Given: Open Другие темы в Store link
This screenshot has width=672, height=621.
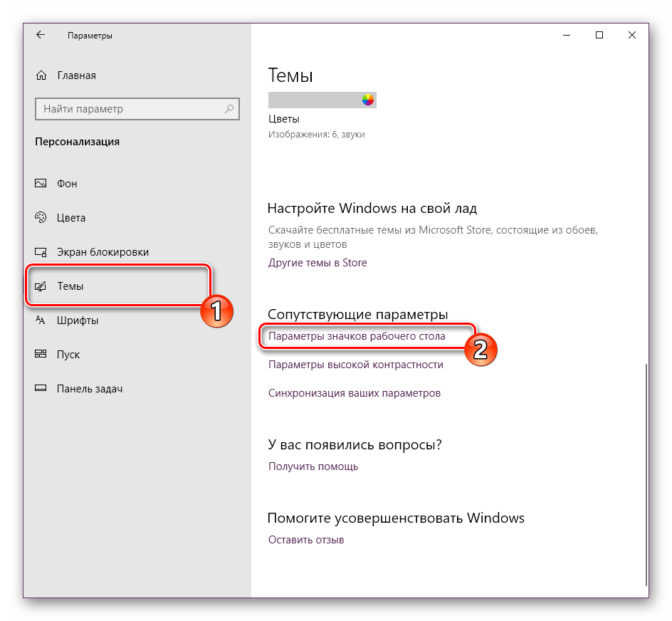Looking at the screenshot, I should point(317,263).
